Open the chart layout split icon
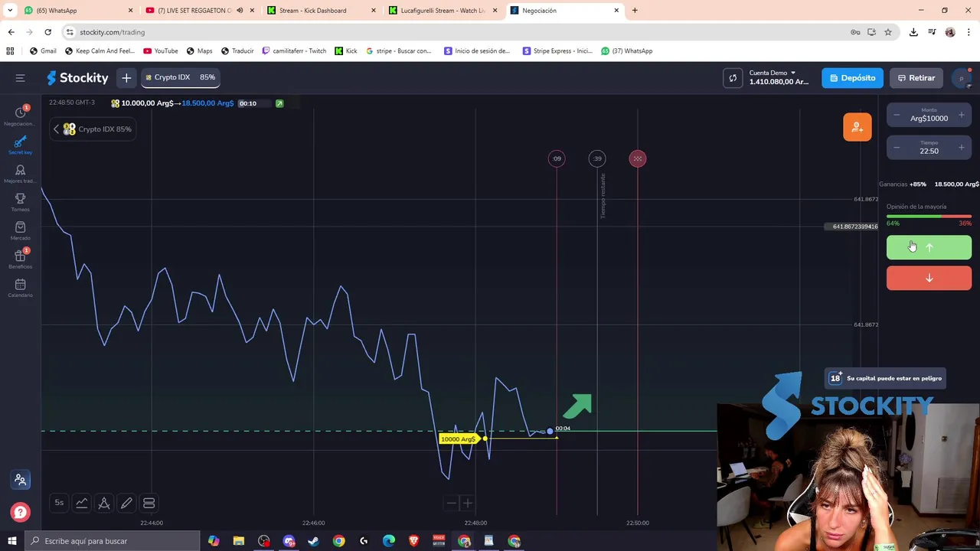The width and height of the screenshot is (980, 551). pos(149,503)
